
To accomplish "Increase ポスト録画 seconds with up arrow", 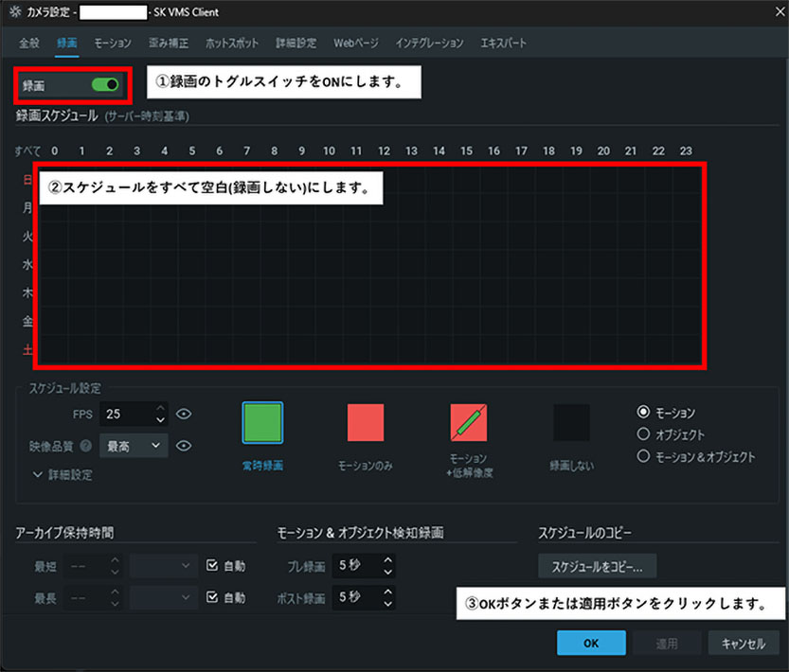I will tap(387, 592).
